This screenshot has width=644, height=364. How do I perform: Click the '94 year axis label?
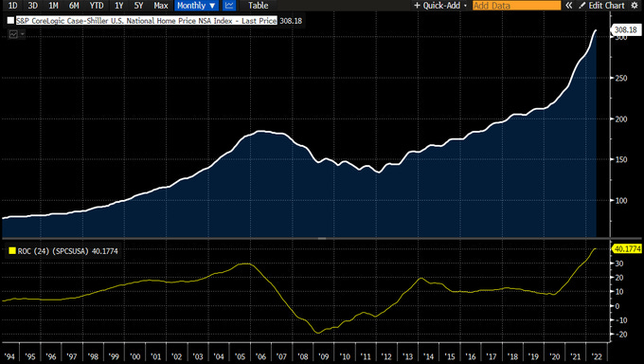tap(9, 356)
